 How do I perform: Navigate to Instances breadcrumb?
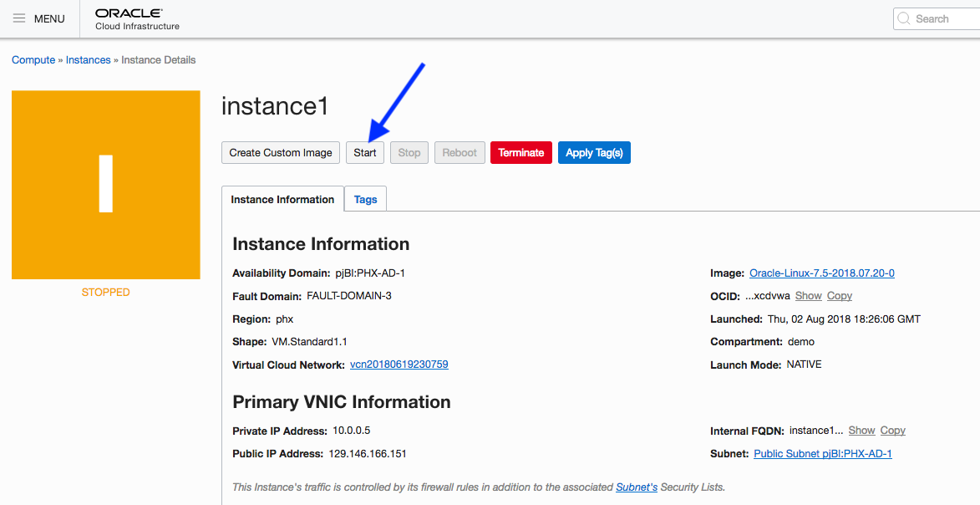tap(88, 60)
